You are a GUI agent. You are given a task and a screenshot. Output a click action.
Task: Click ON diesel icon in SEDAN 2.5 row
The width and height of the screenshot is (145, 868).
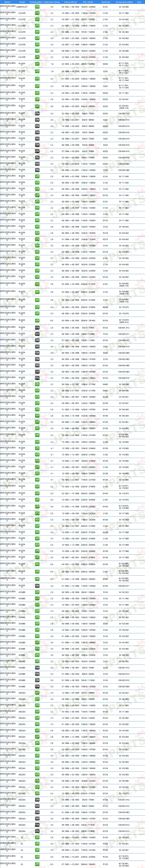[x=37, y=806]
